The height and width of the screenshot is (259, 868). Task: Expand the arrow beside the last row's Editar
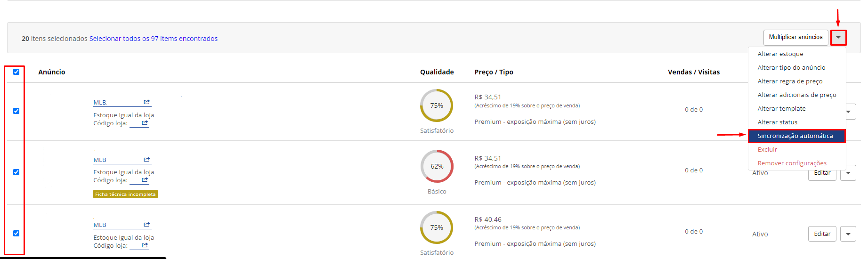point(848,234)
